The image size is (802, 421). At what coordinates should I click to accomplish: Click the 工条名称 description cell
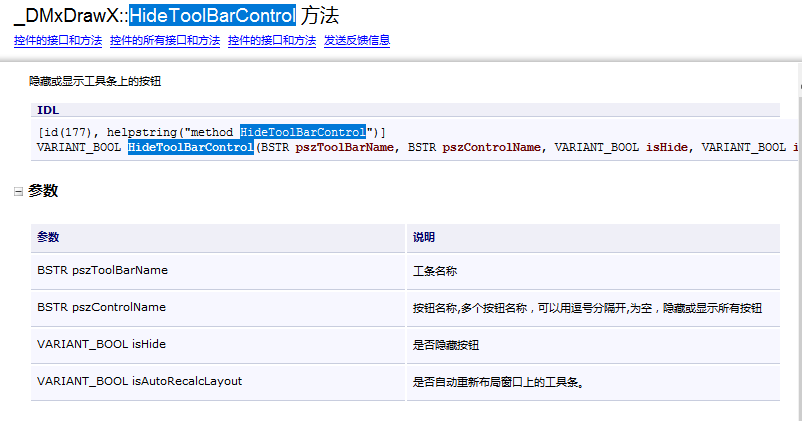point(435,271)
